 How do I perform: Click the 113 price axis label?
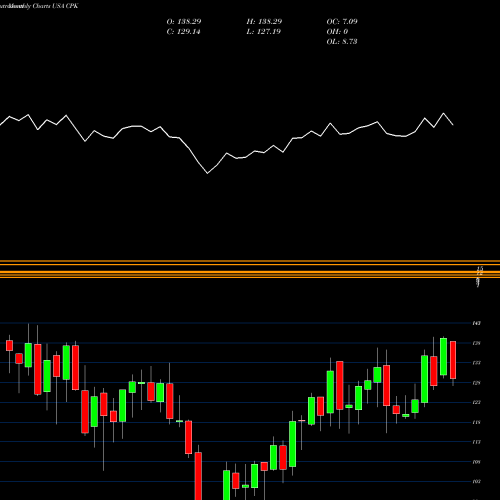476,442
